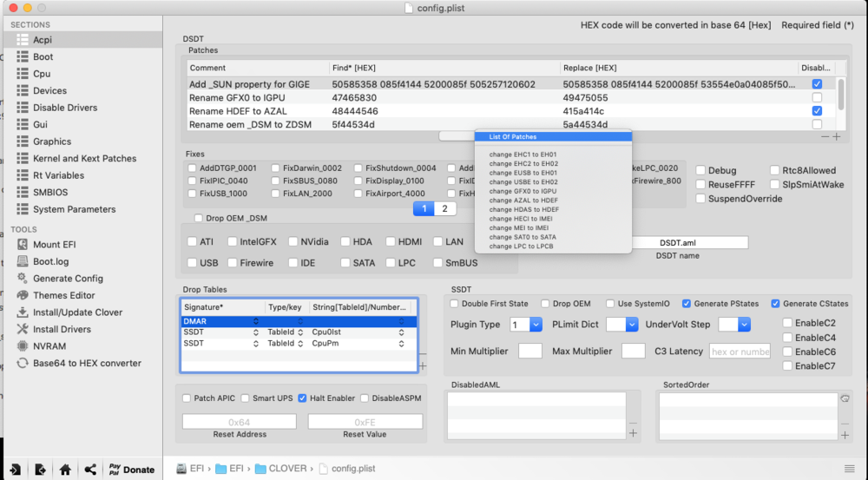The width and height of the screenshot is (868, 480).
Task: Click the Mount EFI icon in Tools
Action: tap(23, 245)
